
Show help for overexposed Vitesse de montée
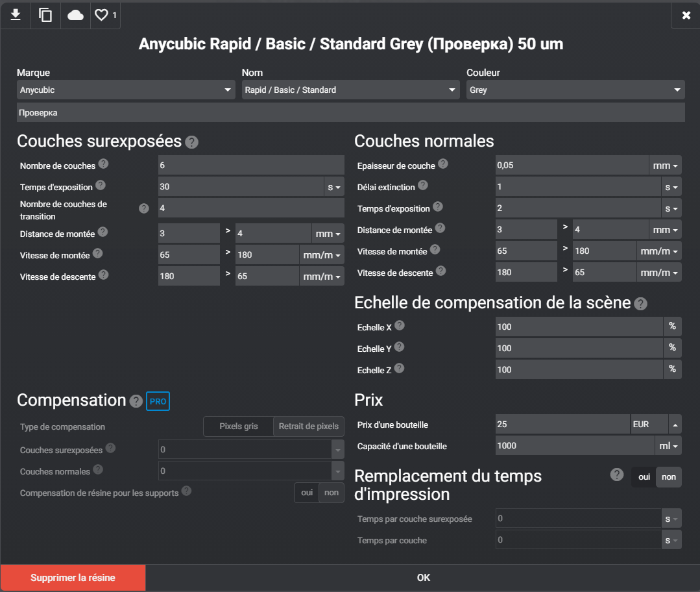[98, 253]
